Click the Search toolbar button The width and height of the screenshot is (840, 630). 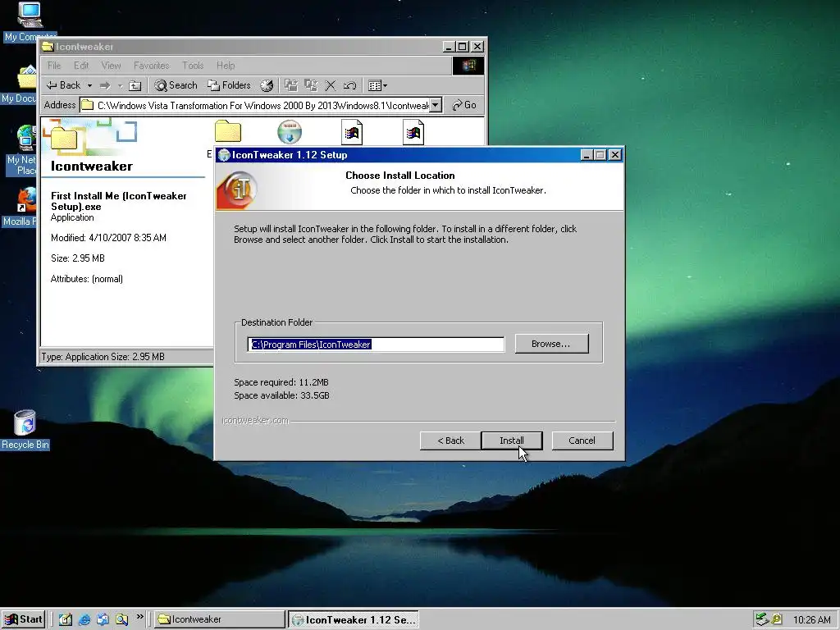point(176,85)
